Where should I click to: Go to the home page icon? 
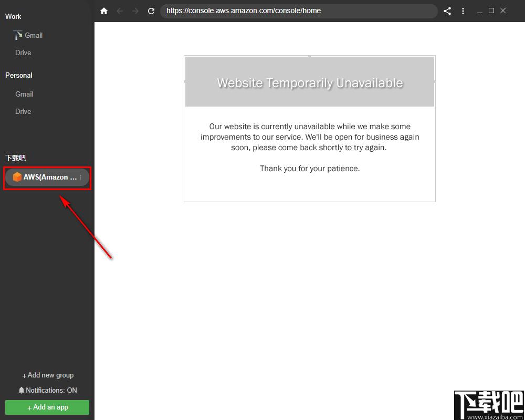(104, 11)
